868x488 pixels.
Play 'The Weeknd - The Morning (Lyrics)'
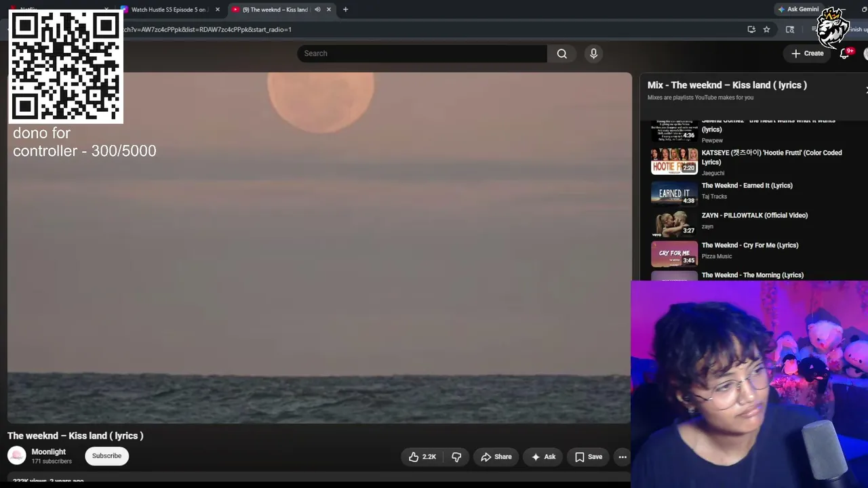[x=753, y=275]
